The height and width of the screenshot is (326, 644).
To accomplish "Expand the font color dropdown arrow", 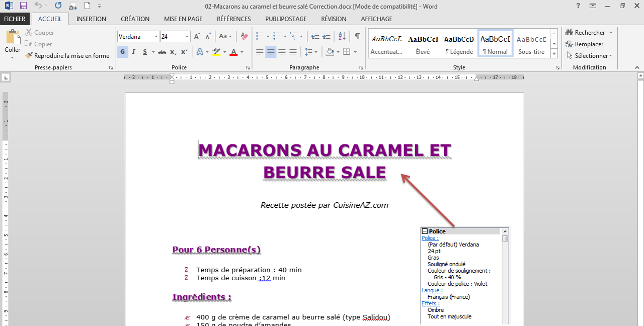I will (242, 52).
